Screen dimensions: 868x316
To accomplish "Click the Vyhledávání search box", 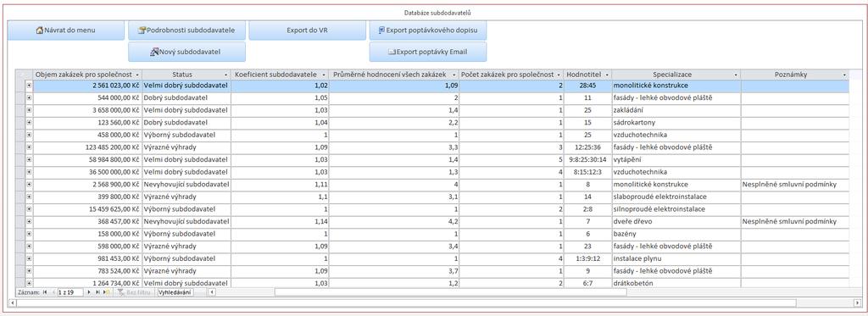I will pyautogui.click(x=175, y=291).
